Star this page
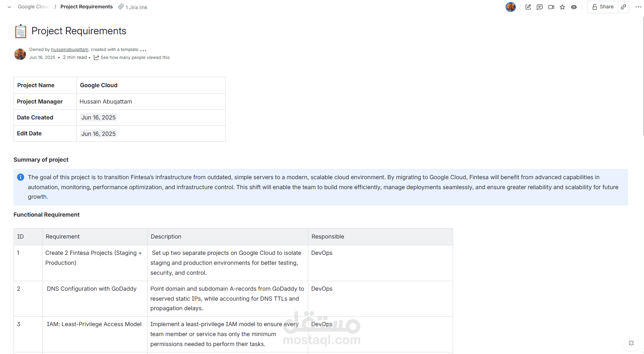 pyautogui.click(x=562, y=7)
